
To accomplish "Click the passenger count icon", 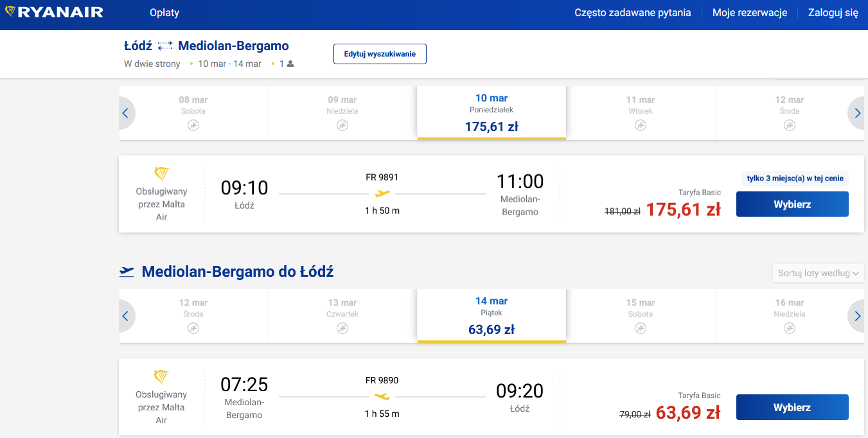I will coord(290,64).
